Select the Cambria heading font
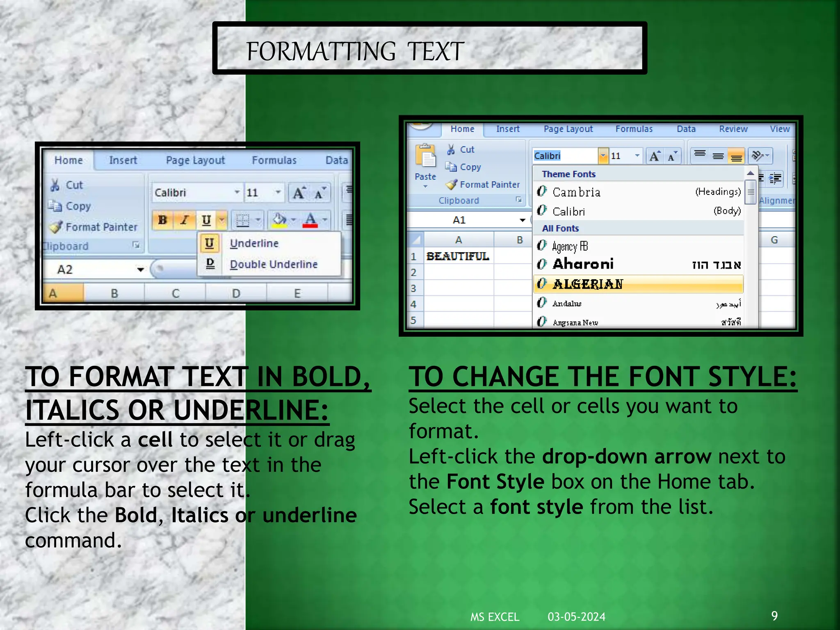 [639, 192]
